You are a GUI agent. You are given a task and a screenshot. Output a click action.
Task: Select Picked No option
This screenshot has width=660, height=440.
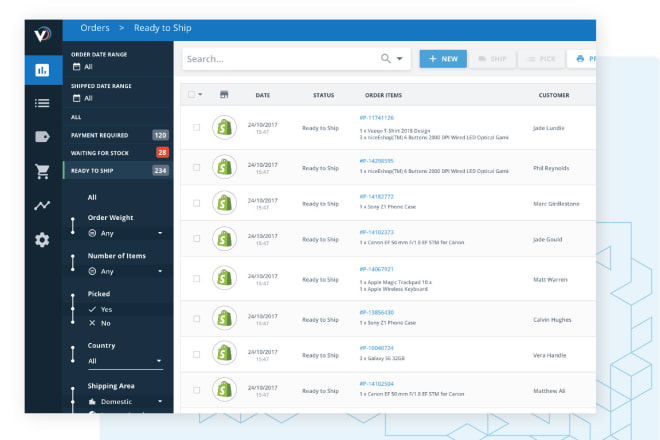(99, 323)
